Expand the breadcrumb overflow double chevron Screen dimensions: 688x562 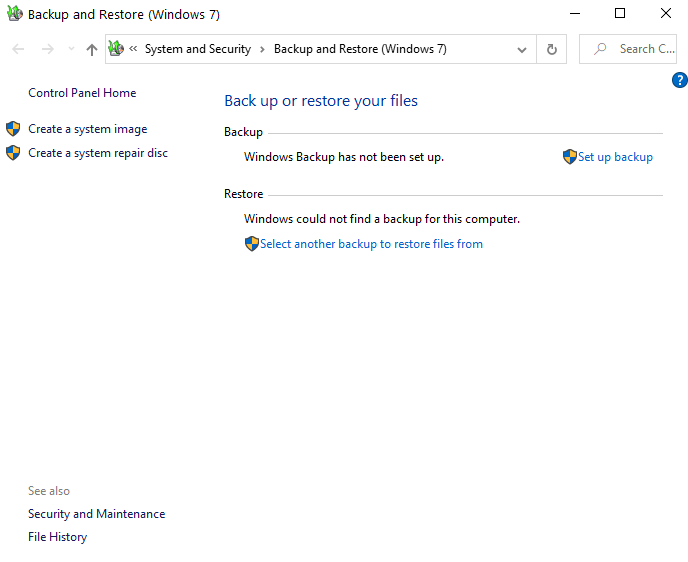(133, 49)
